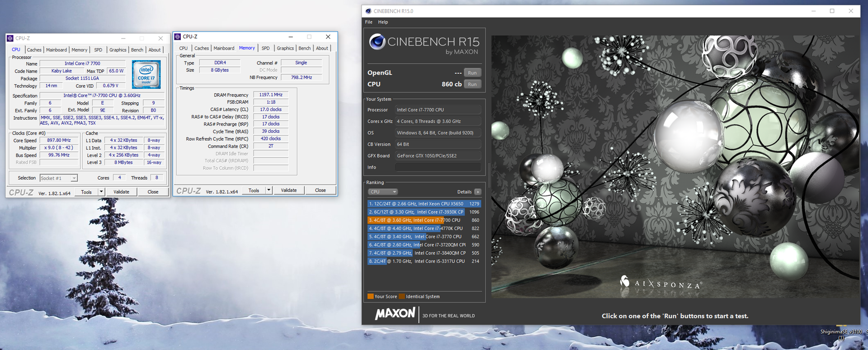Open the Help menu in Cinebench
The image size is (868, 350).
383,22
